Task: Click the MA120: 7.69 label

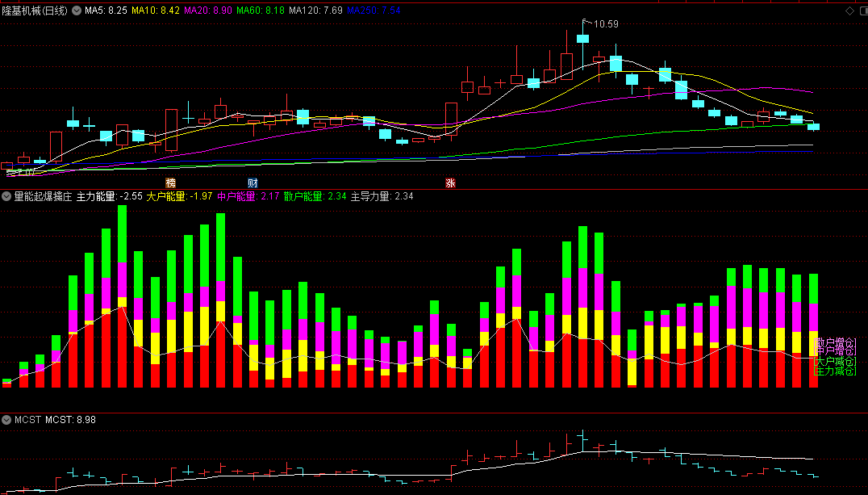Action: point(316,10)
